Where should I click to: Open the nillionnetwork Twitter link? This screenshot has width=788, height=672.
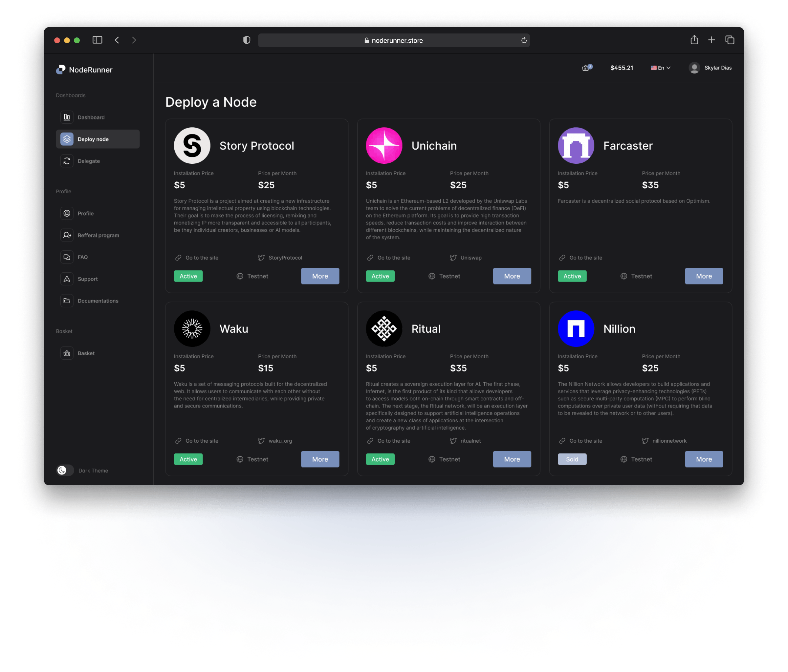coord(665,441)
